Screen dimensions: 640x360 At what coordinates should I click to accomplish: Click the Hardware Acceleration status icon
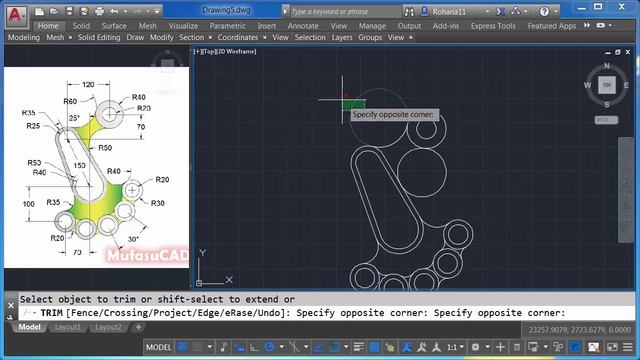coord(593,347)
